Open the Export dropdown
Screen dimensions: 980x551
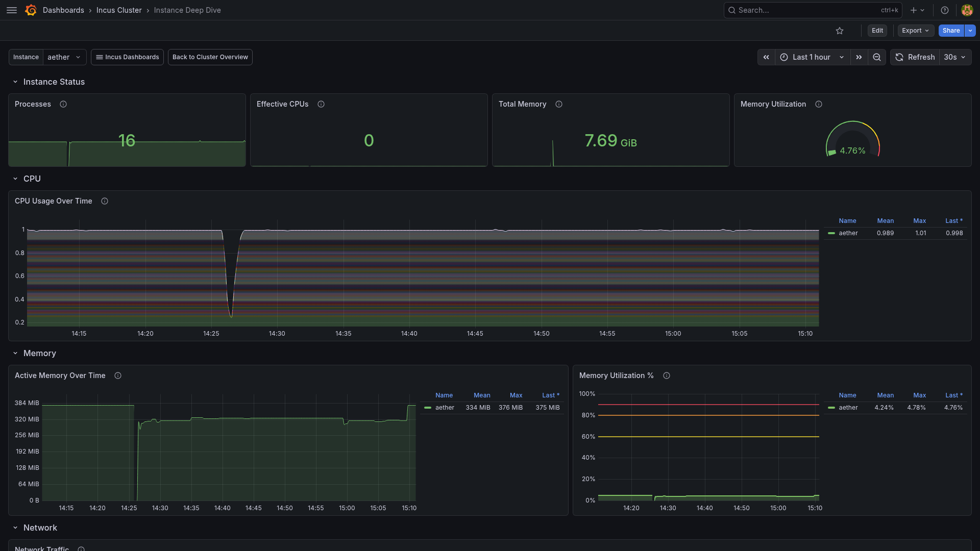pyautogui.click(x=916, y=31)
